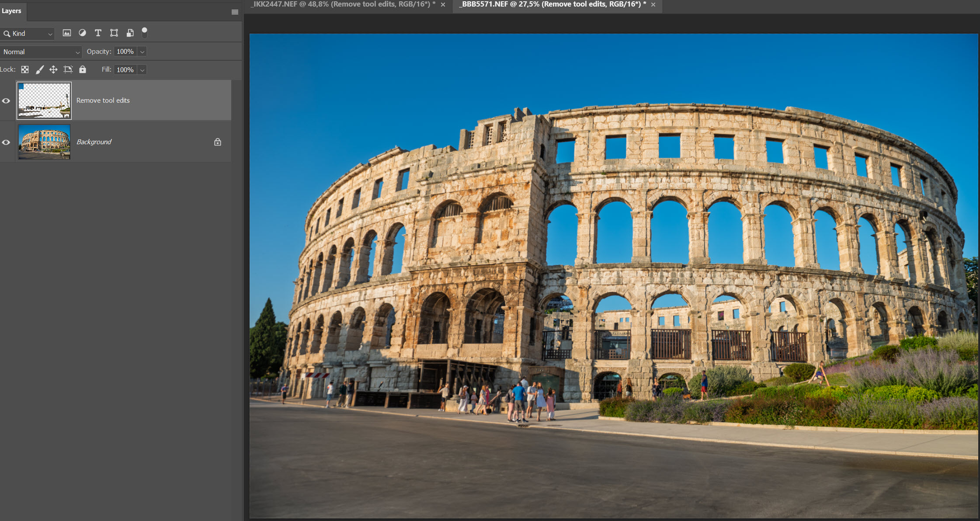Select the Background layer thumbnail
This screenshot has width=980, height=521.
(44, 142)
